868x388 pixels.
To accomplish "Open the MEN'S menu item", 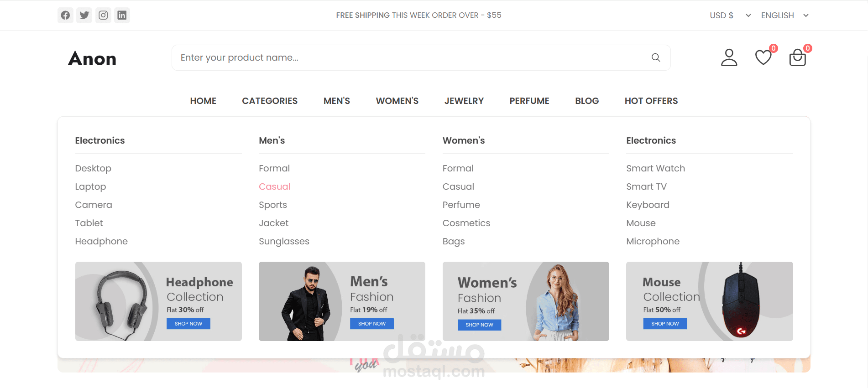I will pos(337,101).
